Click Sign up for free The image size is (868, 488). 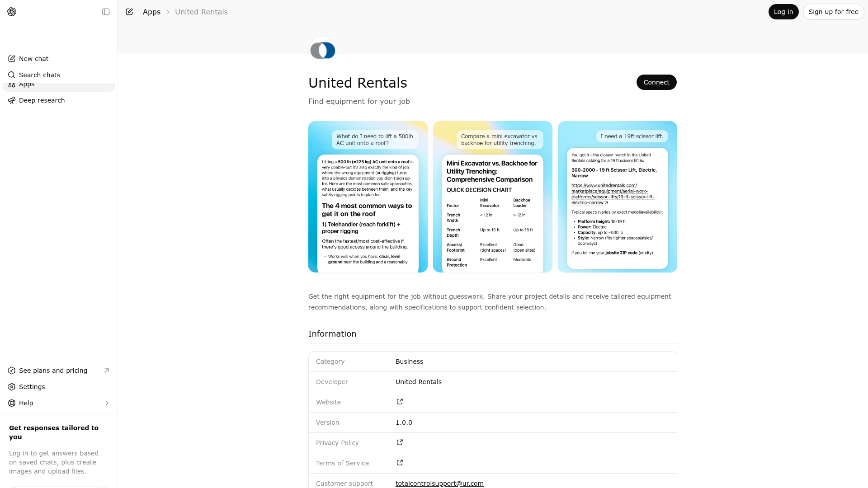(833, 12)
